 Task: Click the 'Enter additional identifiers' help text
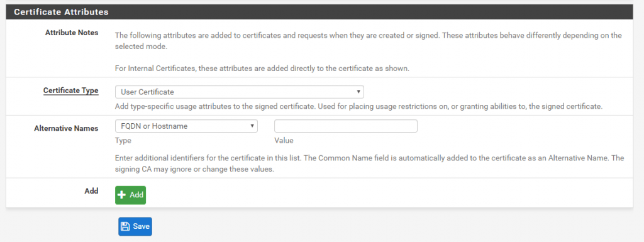coord(370,163)
